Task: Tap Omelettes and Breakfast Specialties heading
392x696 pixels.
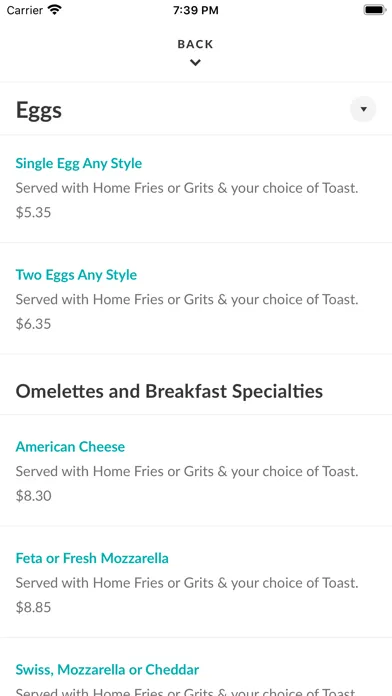Action: click(x=169, y=391)
